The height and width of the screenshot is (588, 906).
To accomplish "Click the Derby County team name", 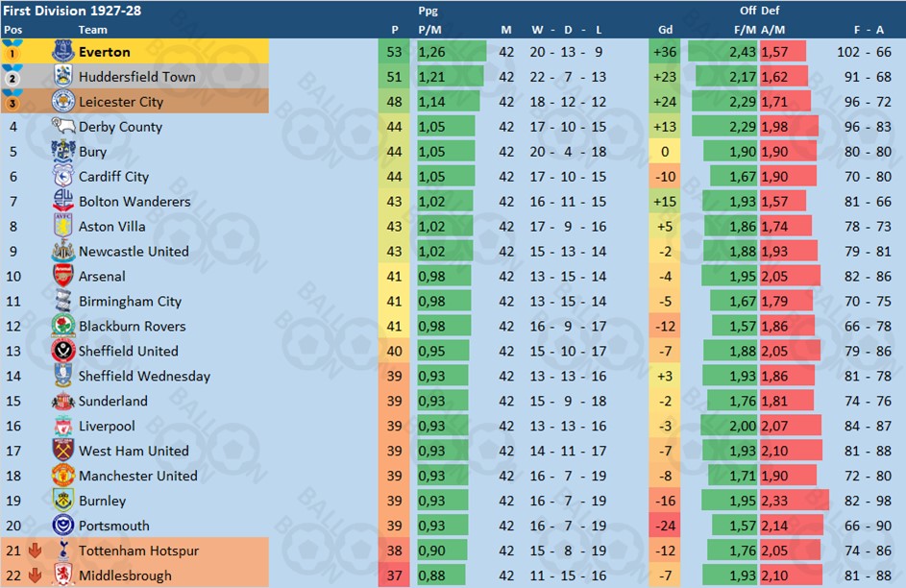I will [120, 127].
